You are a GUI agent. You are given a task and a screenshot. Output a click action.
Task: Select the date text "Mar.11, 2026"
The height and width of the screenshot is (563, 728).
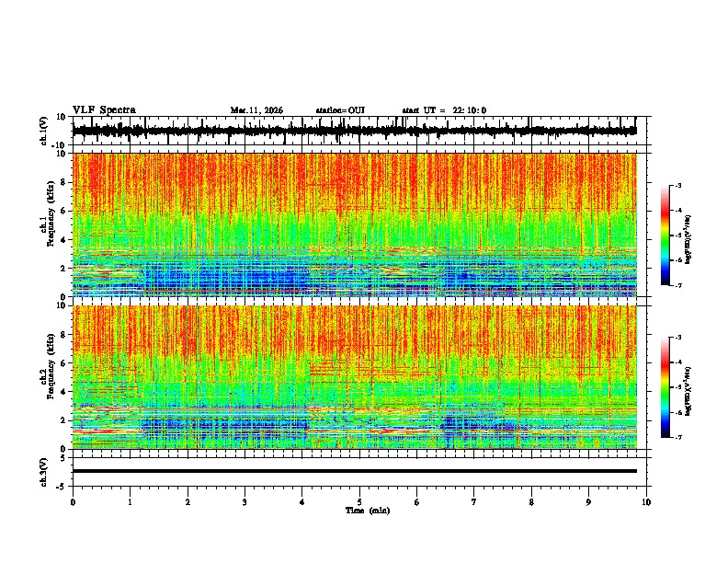pyautogui.click(x=256, y=110)
